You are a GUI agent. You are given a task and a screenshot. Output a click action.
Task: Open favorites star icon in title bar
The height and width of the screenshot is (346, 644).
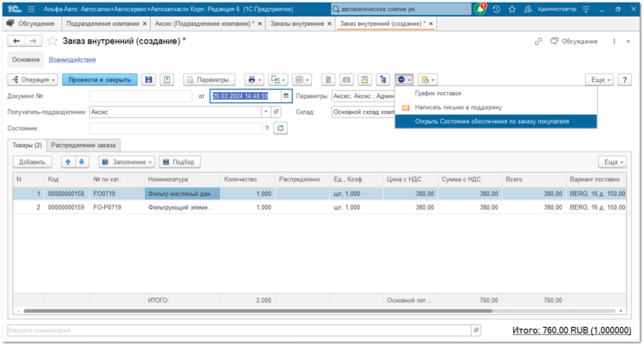(x=512, y=9)
